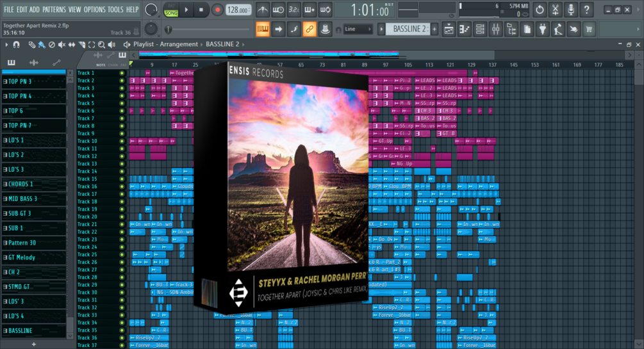Open pattern options arrow left of BASSLINE 2
Screen dimensions: 644x349
tap(381, 29)
